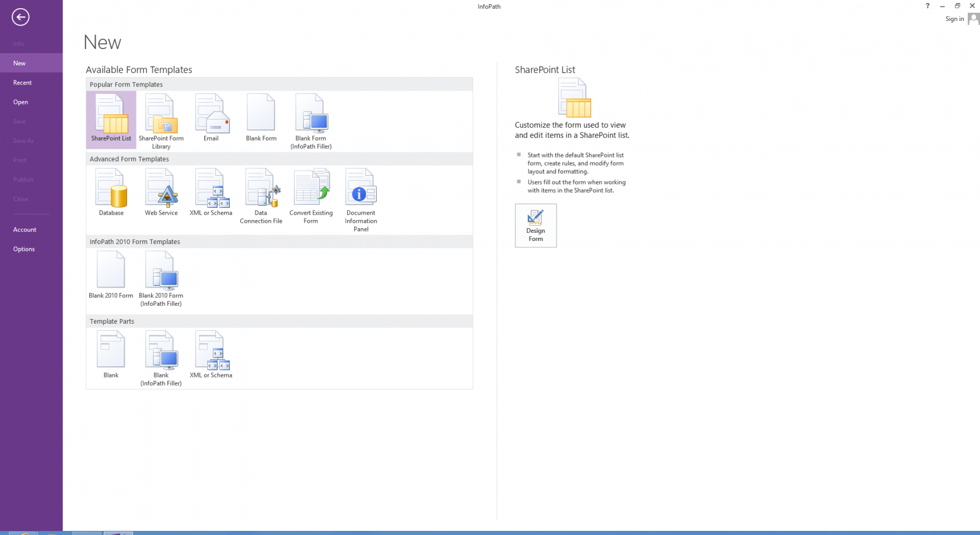Click the large SharePoint List preview icon

575,97
